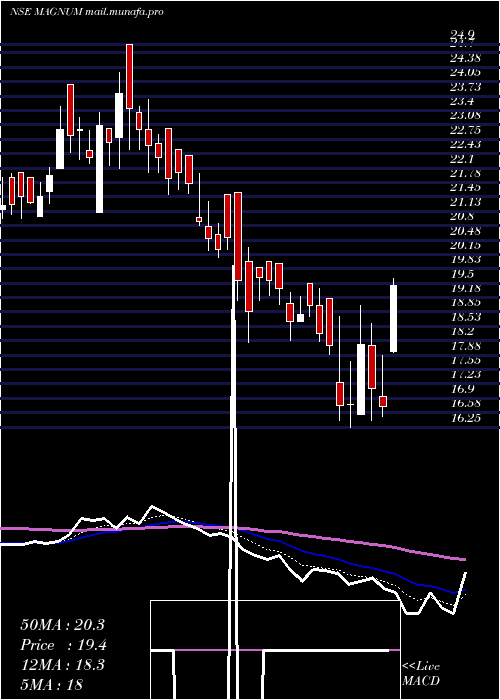This screenshot has height=700, width=500.
Task: Click the 22.43 price axis label
Action: pos(465,144)
